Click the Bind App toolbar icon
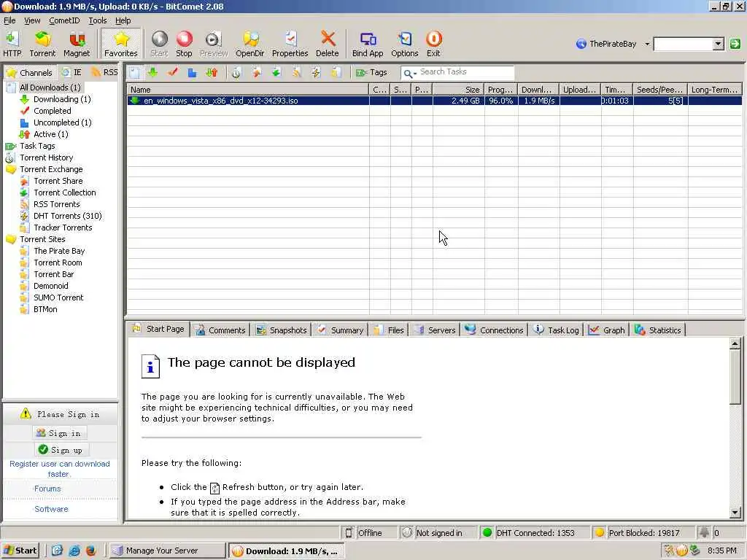747x560 pixels. [x=368, y=44]
